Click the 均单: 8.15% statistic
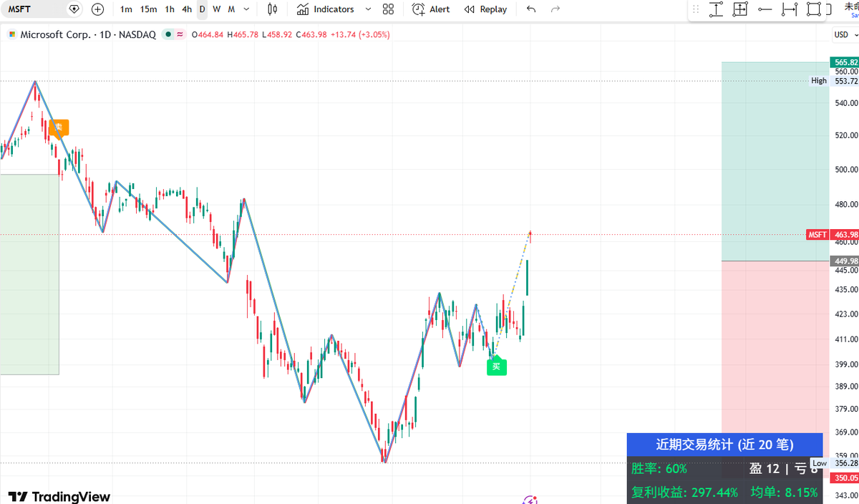Screen dimensions: 859x504 [784, 493]
